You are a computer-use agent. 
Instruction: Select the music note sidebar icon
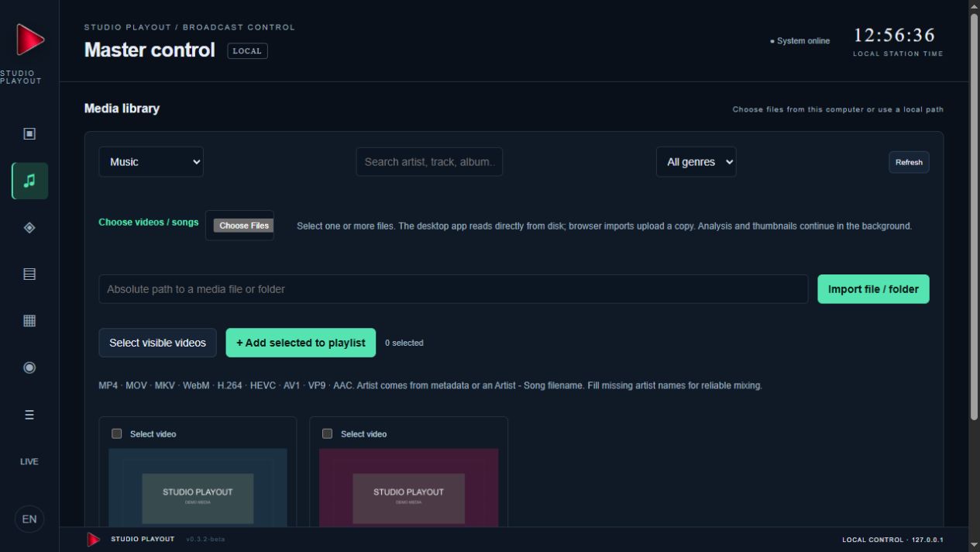tap(29, 181)
